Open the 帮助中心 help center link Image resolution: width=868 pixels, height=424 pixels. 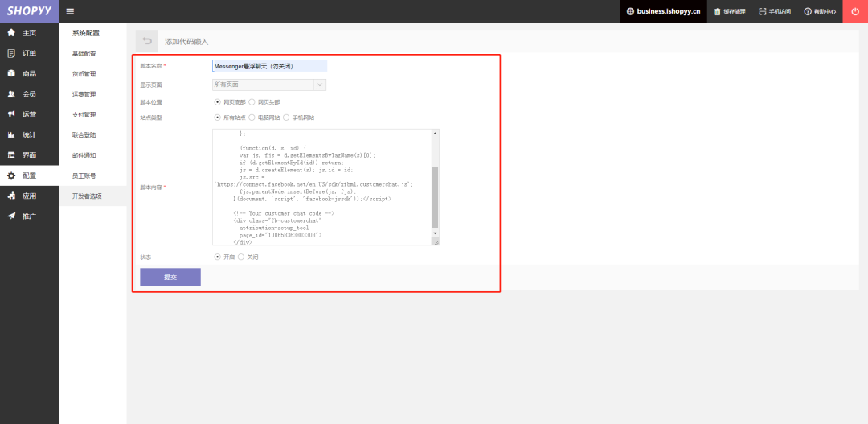pyautogui.click(x=820, y=11)
